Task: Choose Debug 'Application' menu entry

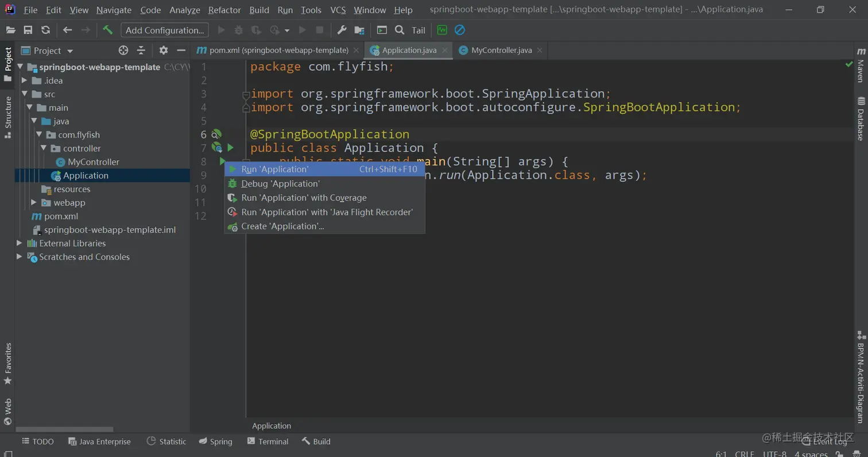Action: coord(324,184)
